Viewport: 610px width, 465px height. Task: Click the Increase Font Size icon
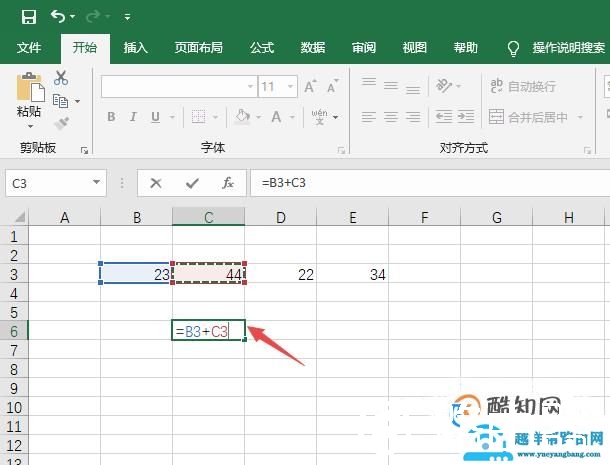310,86
